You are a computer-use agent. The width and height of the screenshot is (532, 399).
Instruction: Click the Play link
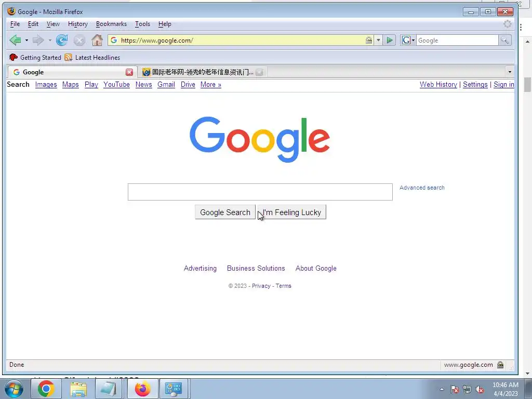(91, 85)
